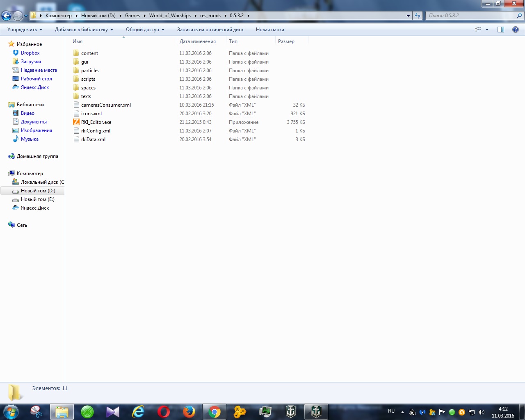The height and width of the screenshot is (420, 525).
Task: Select the RKI_Editor.exe application icon
Action: (76, 122)
